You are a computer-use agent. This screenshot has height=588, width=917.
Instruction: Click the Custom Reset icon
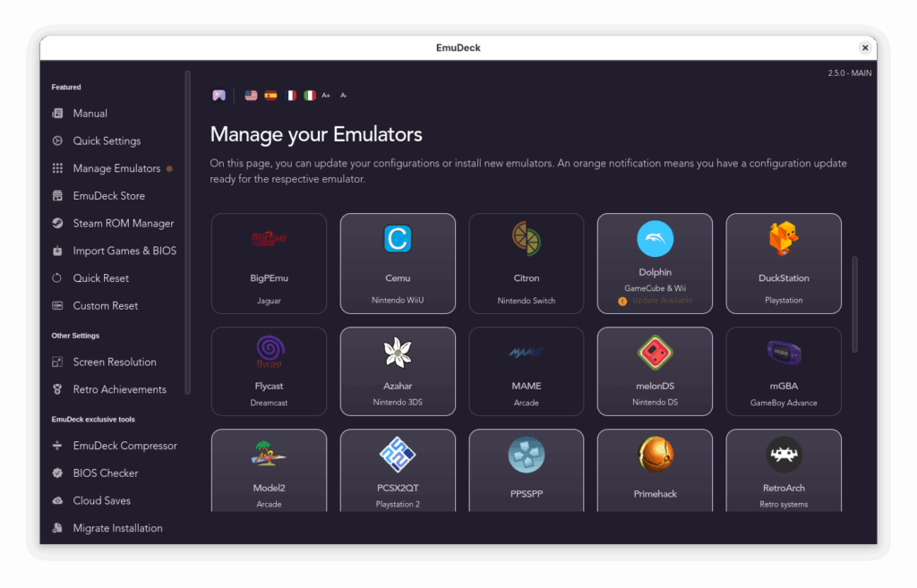(x=57, y=306)
